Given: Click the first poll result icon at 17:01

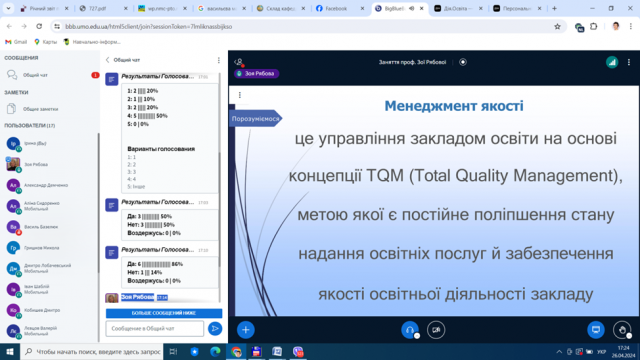Looking at the screenshot, I should click(x=112, y=79).
